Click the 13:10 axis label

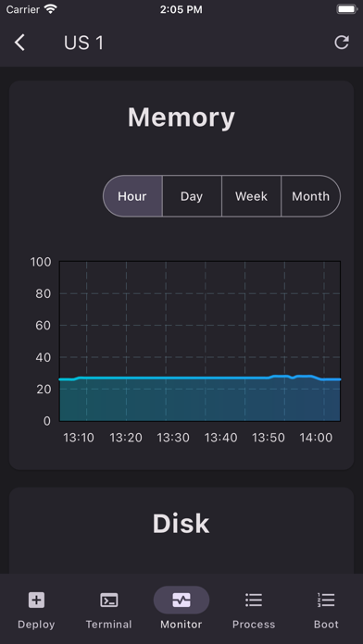point(79,438)
